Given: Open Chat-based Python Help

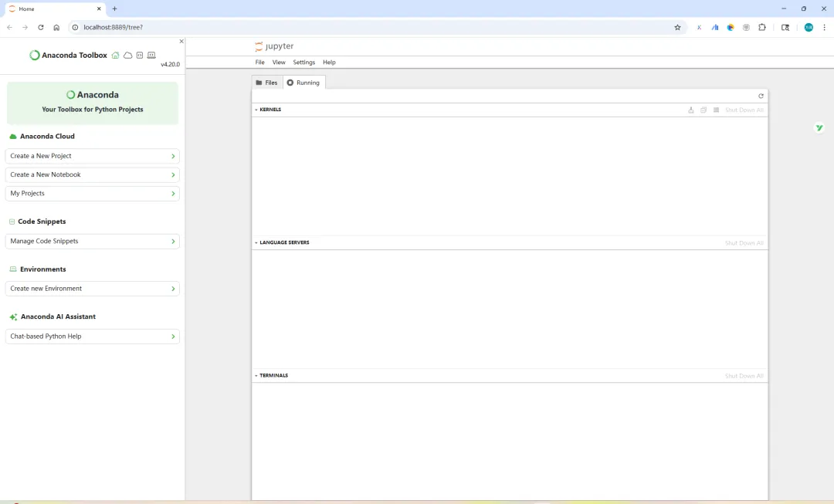Looking at the screenshot, I should (x=93, y=337).
